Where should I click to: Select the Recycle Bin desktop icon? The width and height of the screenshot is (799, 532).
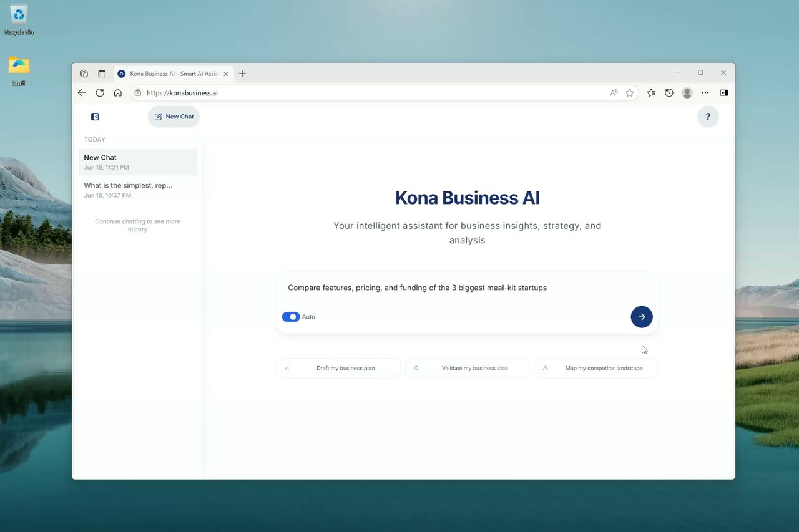[19, 19]
